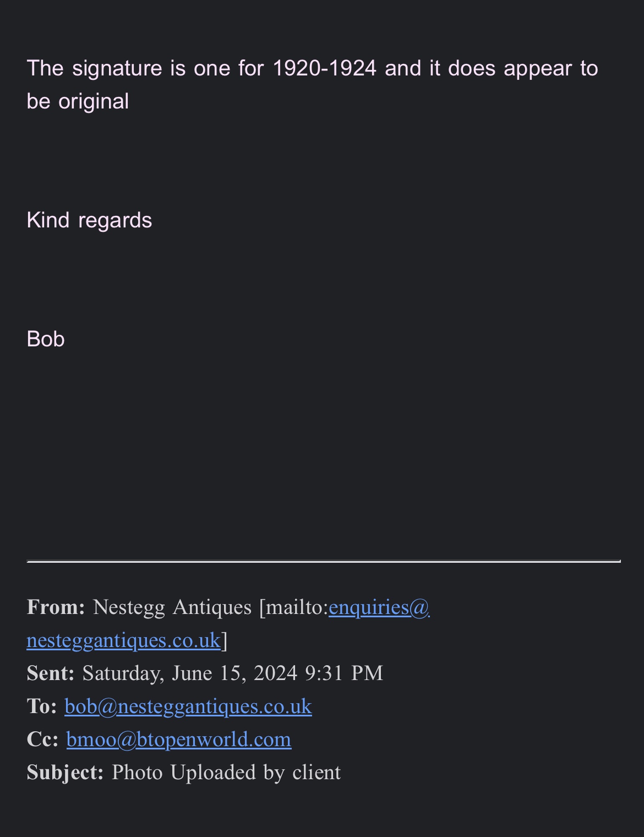This screenshot has height=837, width=644.
Task: Click the bold "To:" label
Action: click(x=42, y=706)
